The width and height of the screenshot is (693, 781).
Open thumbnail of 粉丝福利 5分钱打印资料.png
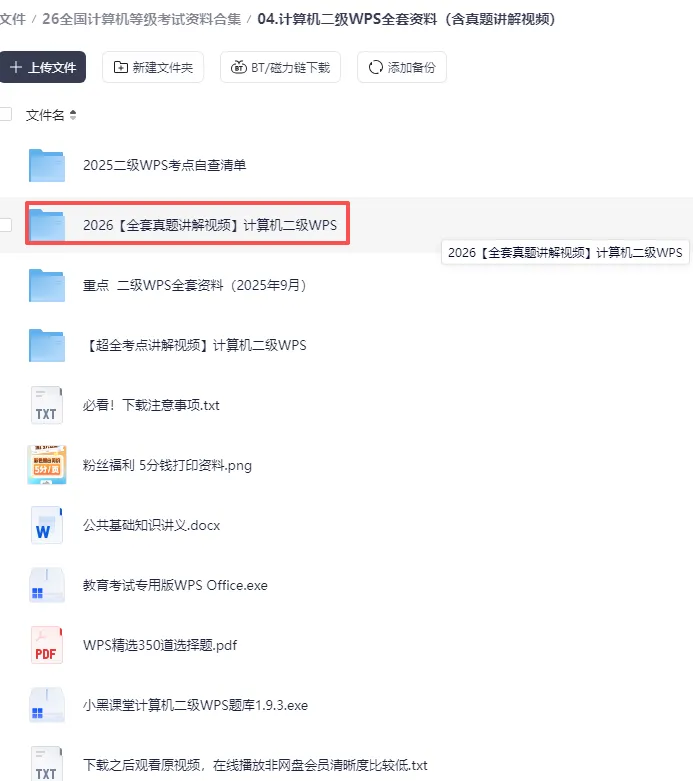[47, 465]
